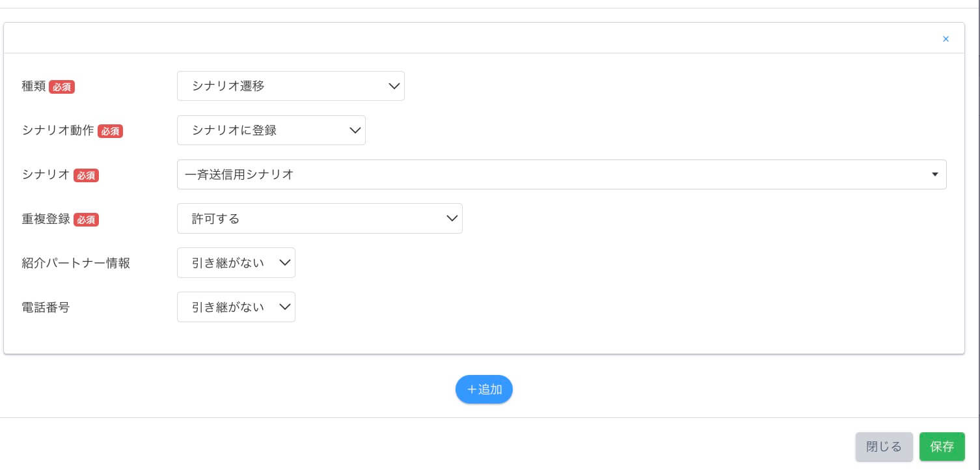Click the 紹介パートナー情報 field label

76,263
